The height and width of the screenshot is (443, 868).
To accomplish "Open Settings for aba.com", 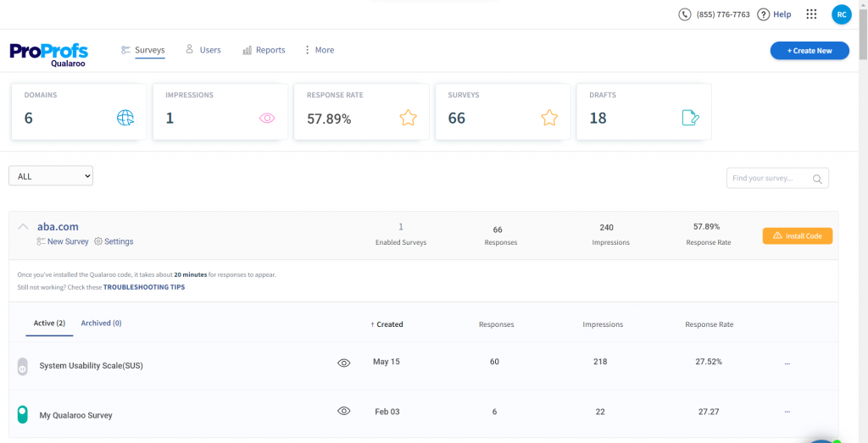I will point(119,241).
